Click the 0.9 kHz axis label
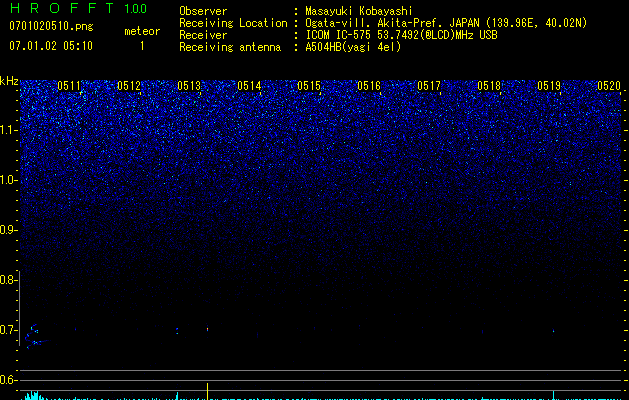629x400 pixels. tap(8, 230)
